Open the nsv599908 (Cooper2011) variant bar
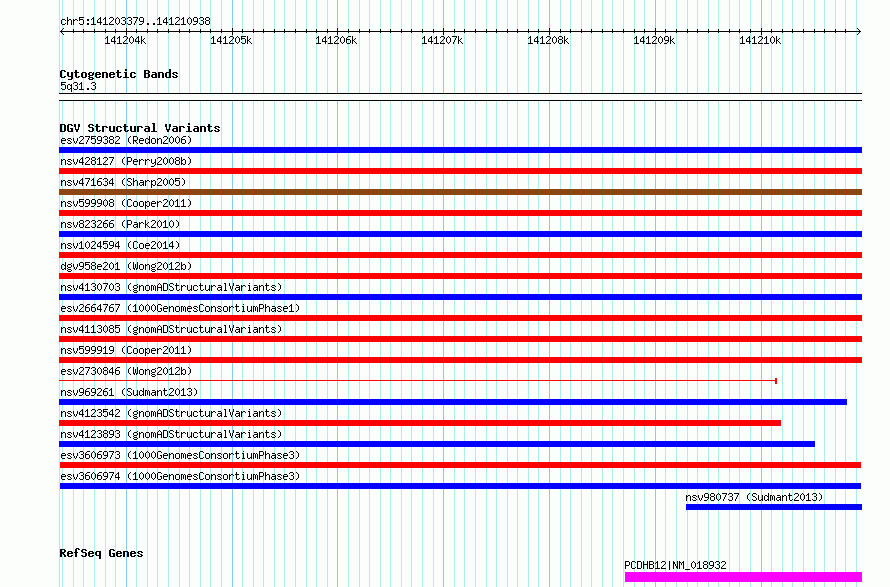The height and width of the screenshot is (587, 890). pyautogui.click(x=460, y=213)
